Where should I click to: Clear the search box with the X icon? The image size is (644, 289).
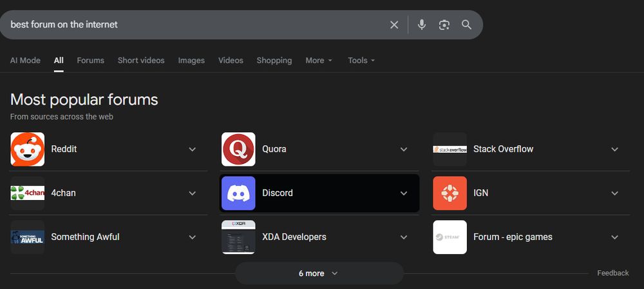tap(394, 25)
